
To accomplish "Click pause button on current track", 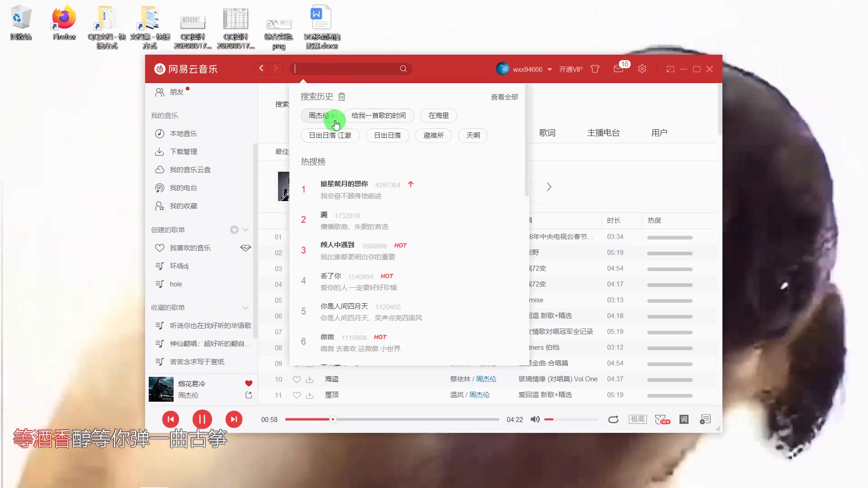I will click(x=203, y=419).
